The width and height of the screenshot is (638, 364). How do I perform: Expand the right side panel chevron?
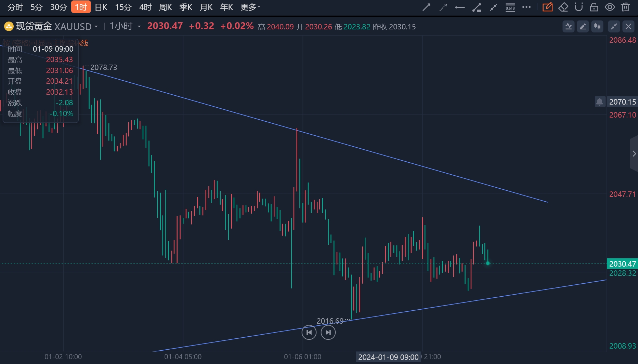pyautogui.click(x=634, y=154)
